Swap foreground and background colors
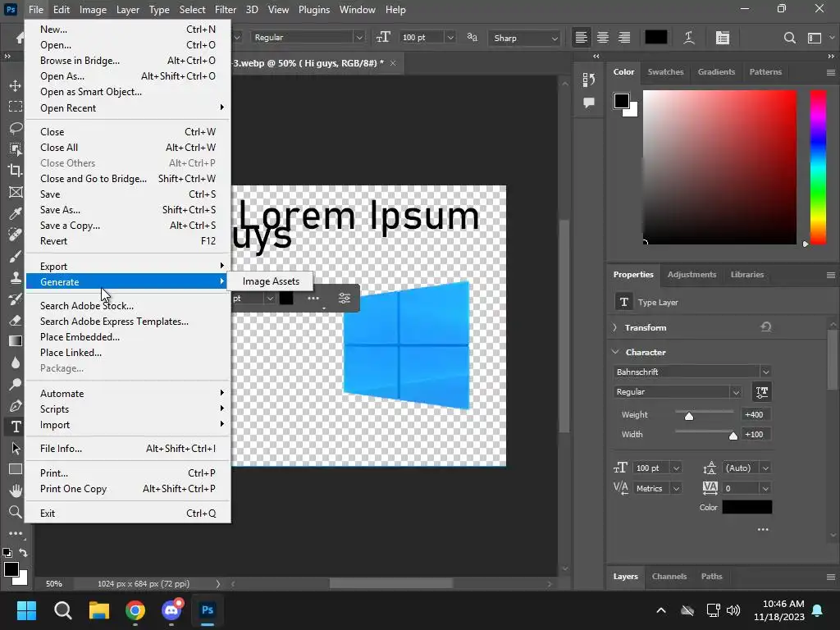 point(23,552)
